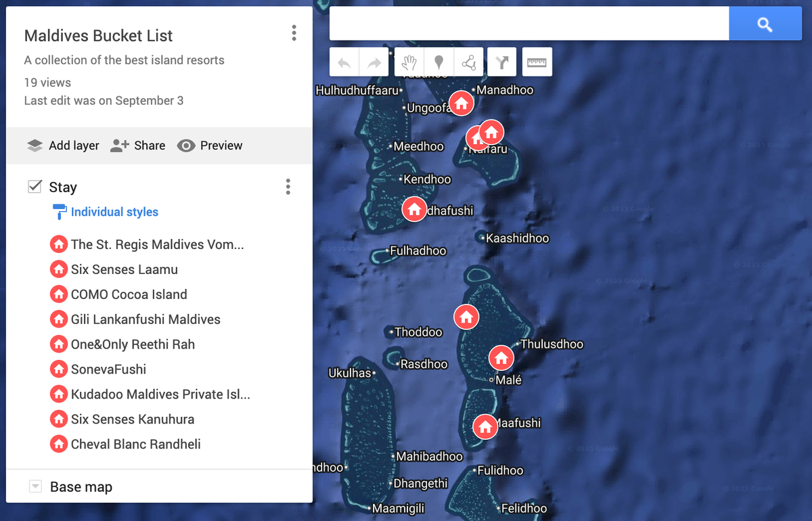Image resolution: width=812 pixels, height=521 pixels.
Task: Uncheck the Stay layer checkbox
Action: tap(35, 187)
